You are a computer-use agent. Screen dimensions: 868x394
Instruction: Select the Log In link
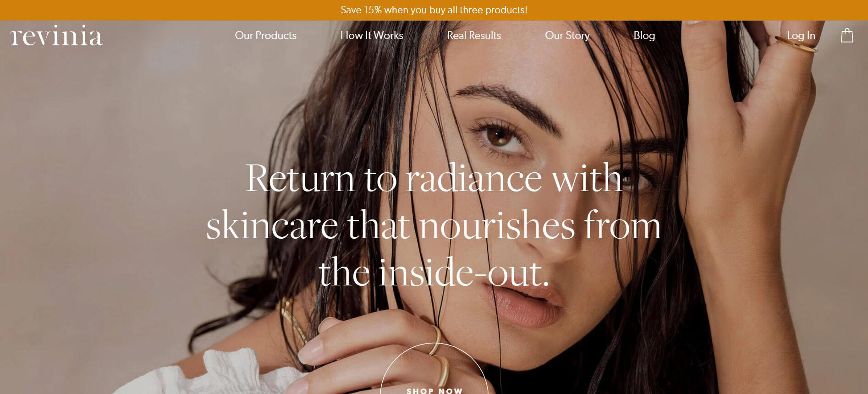[x=801, y=35]
